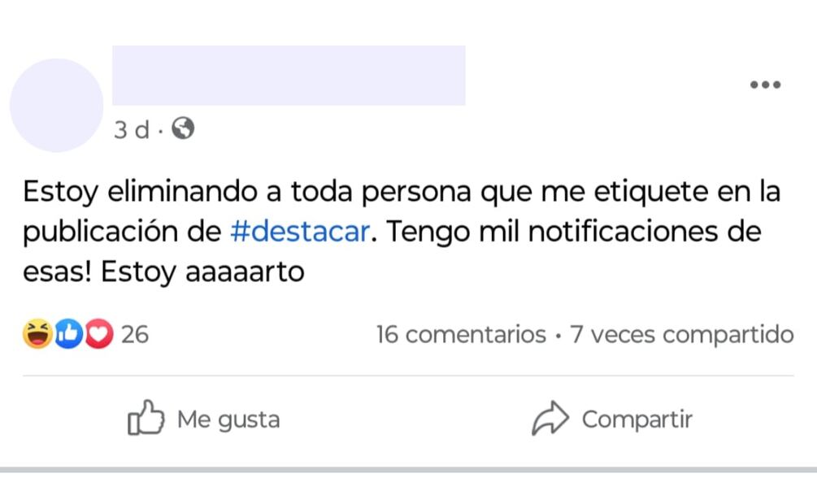This screenshot has width=817, height=504.
Task: Open the #destacar hashtag link
Action: [x=300, y=232]
